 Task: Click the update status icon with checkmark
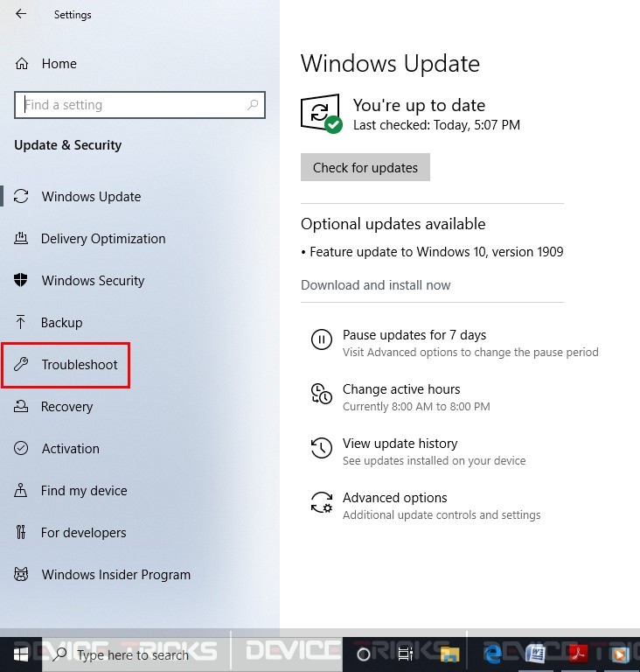click(321, 114)
